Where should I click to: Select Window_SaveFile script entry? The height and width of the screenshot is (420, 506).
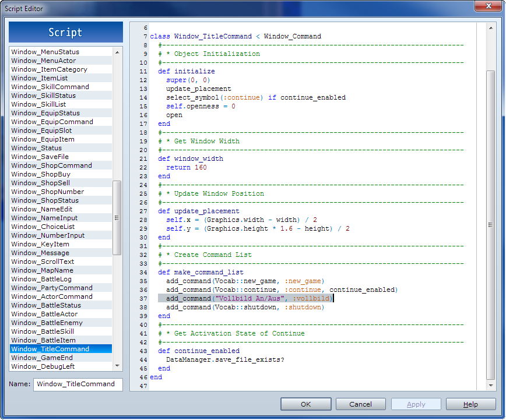40,157
